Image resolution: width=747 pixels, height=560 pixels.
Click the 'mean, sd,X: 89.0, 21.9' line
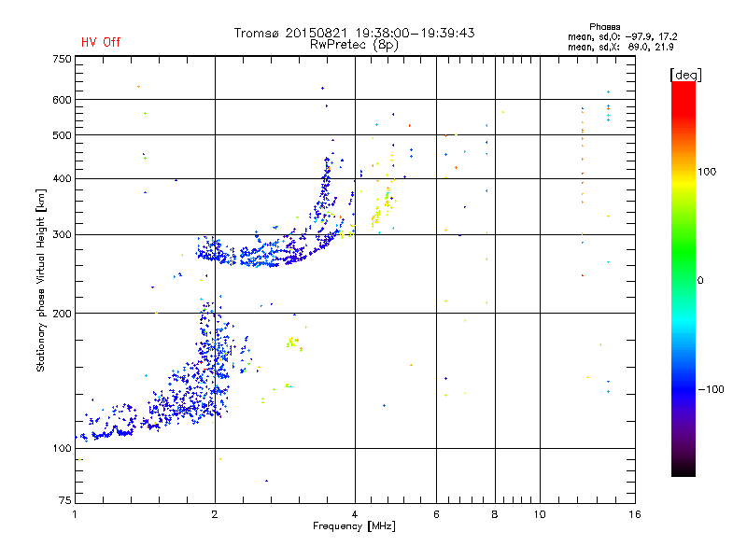pyautogui.click(x=620, y=47)
